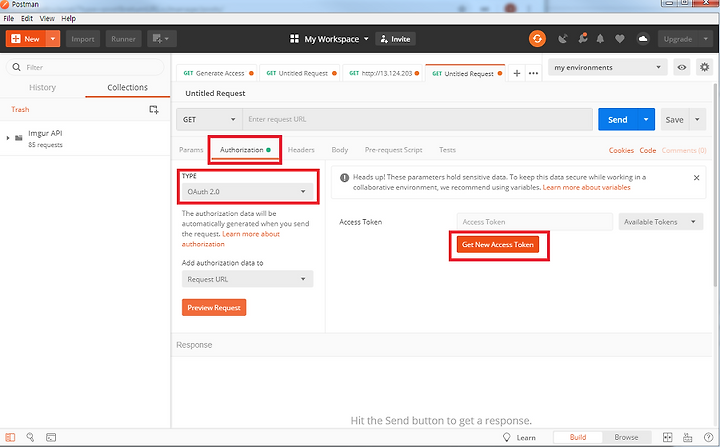Open keyboard shortcuts icon in status bar

(688, 437)
